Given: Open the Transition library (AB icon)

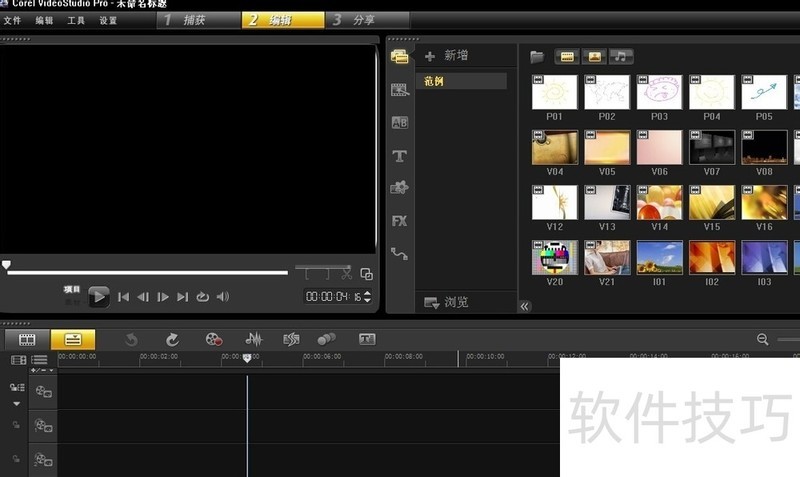Looking at the screenshot, I should [399, 123].
